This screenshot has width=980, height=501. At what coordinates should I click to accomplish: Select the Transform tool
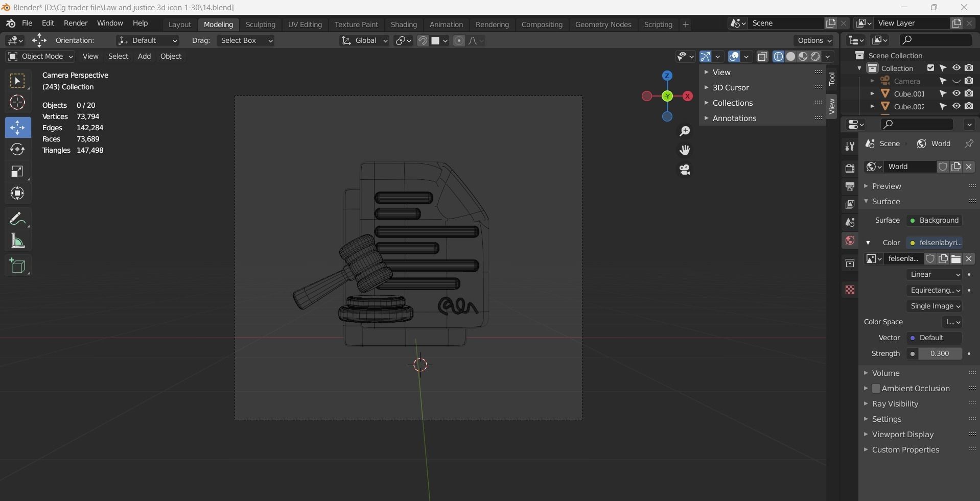point(17,193)
